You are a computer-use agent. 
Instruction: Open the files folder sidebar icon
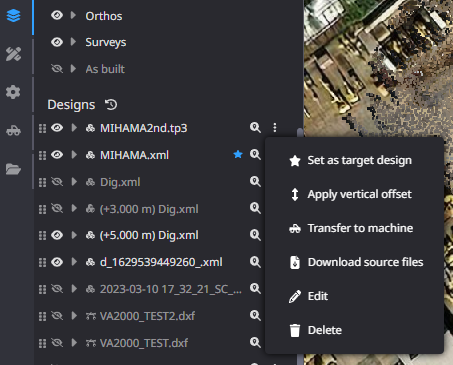click(x=13, y=169)
